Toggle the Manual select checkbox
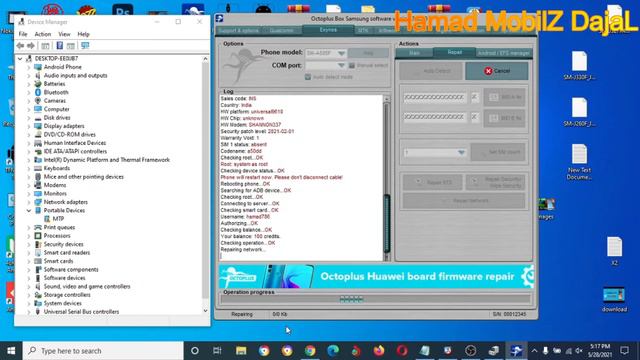This screenshot has width=640, height=360. coord(351,65)
